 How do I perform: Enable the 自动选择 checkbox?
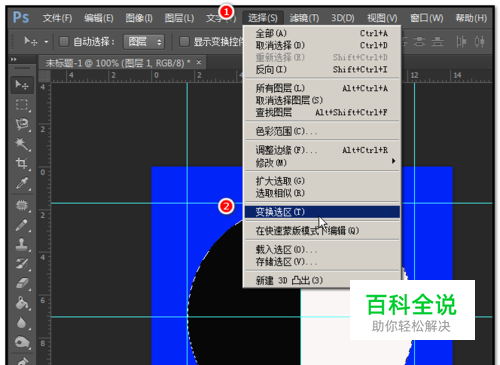(x=64, y=42)
